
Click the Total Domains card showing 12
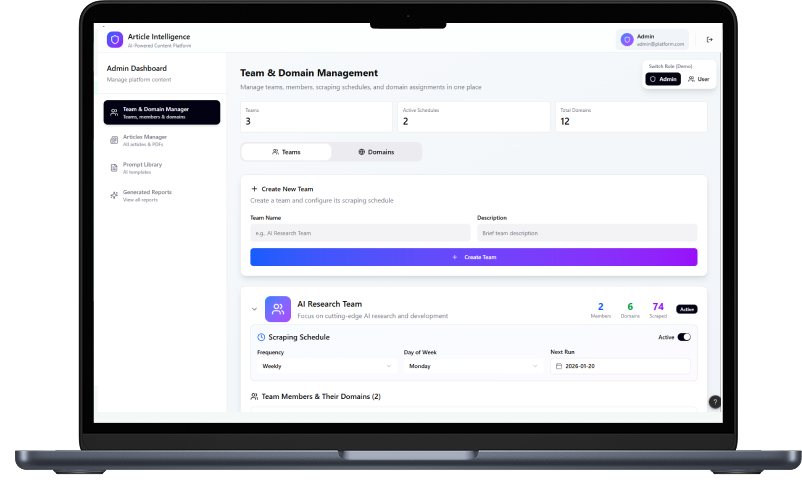coord(631,117)
